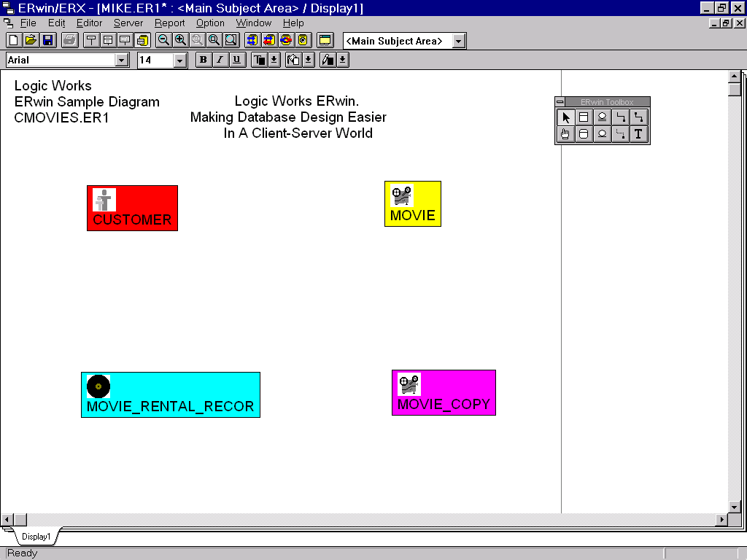Pick the dashed-line relationship tool in toolbox
747x560 pixels.
click(x=620, y=134)
